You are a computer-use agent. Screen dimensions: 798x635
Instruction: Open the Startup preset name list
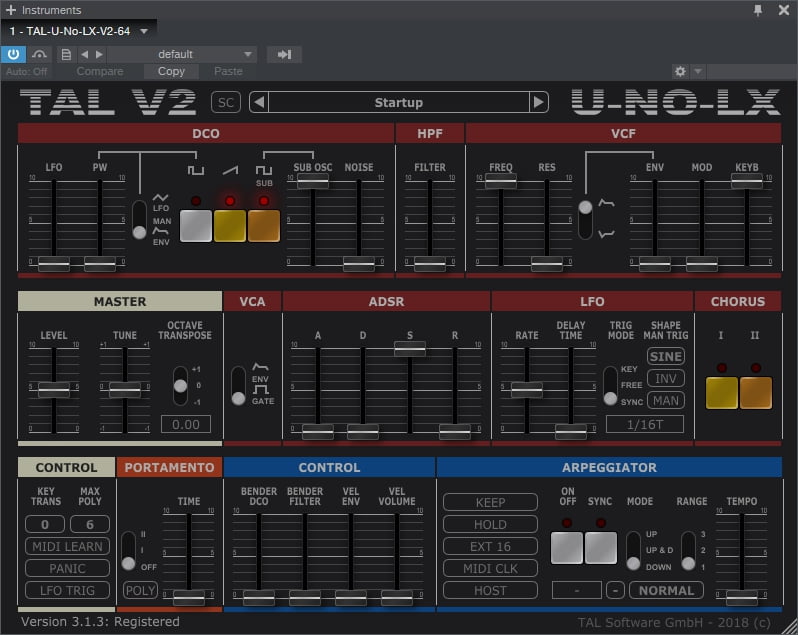(x=398, y=102)
